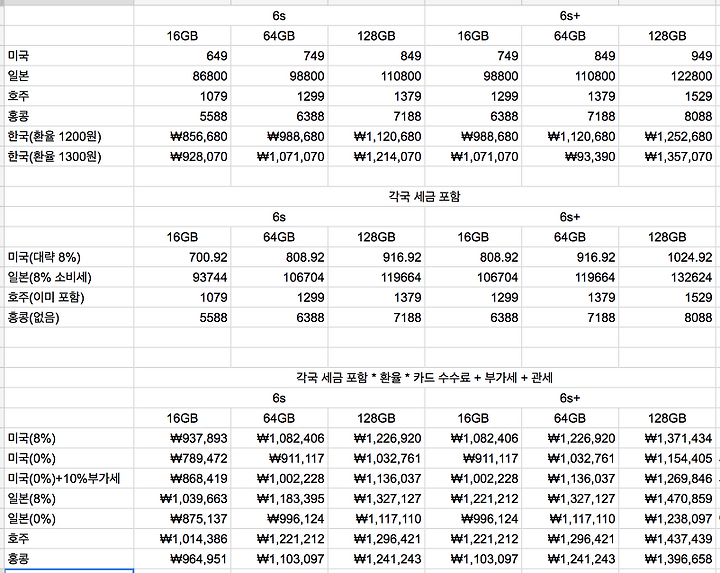Click the ₩928,070 cell
The width and height of the screenshot is (720, 573).
pos(182,157)
